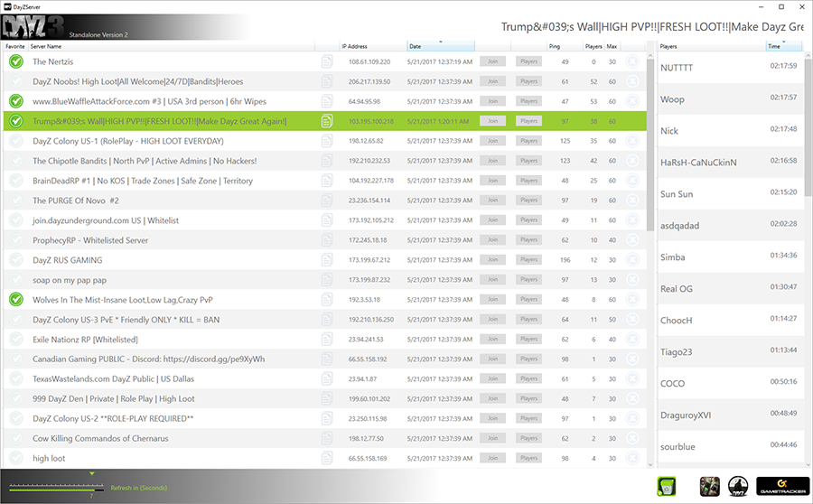This screenshot has width=813, height=504.
Task: Select Cow Killing Commandos of Chernarus row
Action: pos(324,439)
